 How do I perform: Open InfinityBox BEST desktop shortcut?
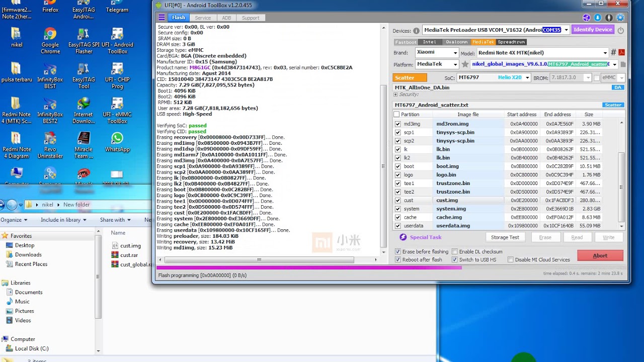coord(50,76)
